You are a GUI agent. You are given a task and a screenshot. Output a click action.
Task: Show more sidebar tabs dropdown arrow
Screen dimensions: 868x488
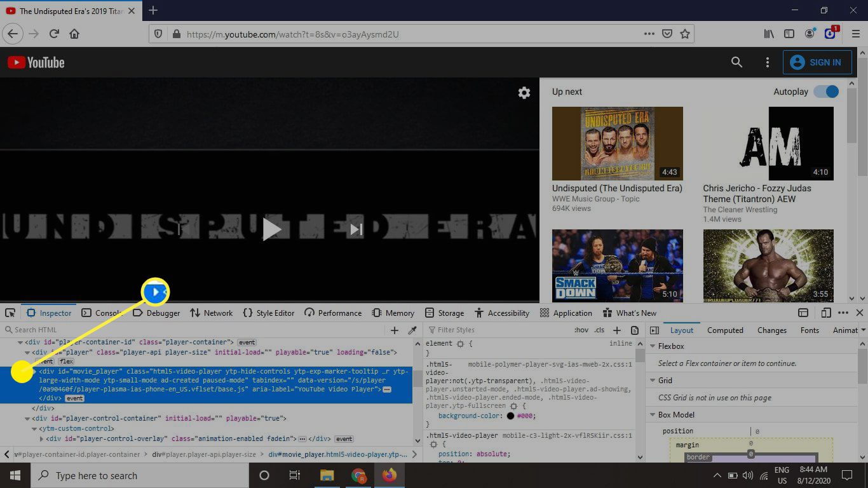click(x=863, y=330)
